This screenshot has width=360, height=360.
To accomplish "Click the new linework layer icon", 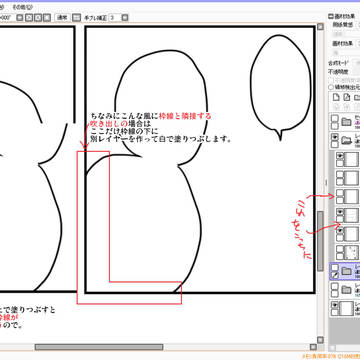I will tap(347, 97).
